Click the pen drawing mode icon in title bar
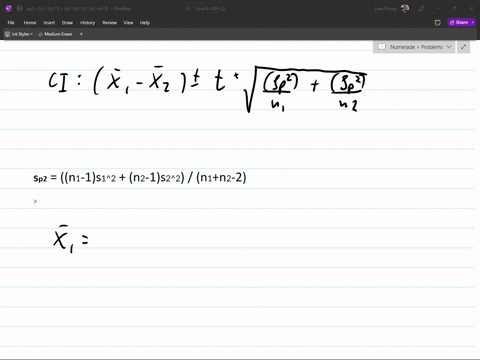This screenshot has height=360, width=480. (421, 8)
